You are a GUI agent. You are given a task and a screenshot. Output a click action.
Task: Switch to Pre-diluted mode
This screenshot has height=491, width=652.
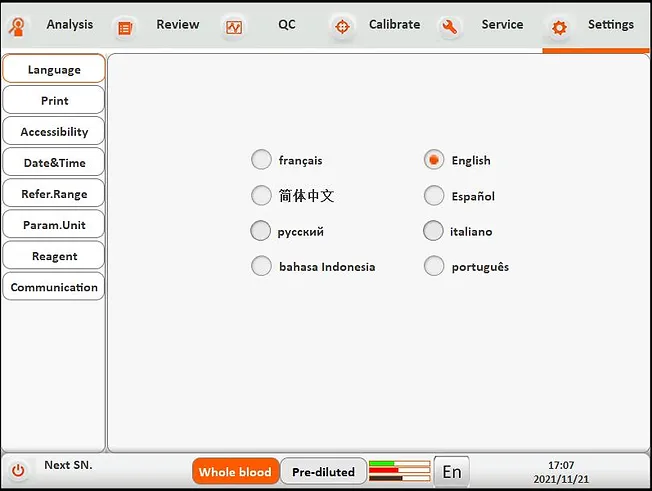tap(324, 471)
